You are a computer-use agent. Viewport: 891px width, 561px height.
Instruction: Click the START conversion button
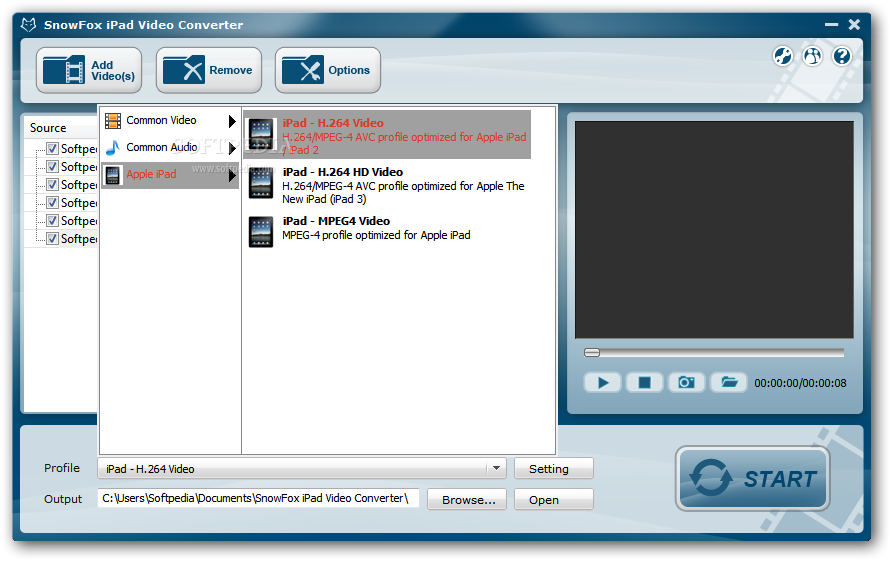(x=752, y=478)
